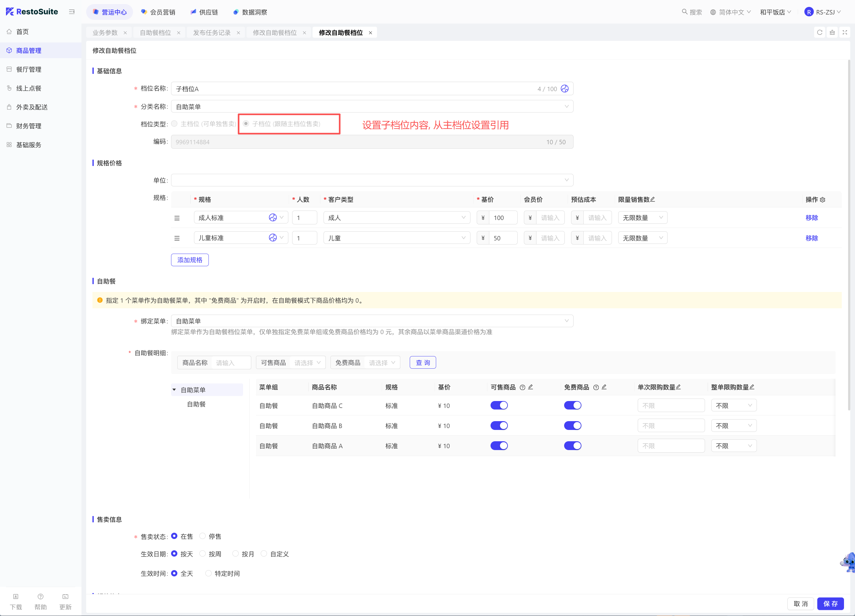855x616 pixels.
Task: Open 客户类型 dropdown showing 儿童
Action: click(396, 238)
